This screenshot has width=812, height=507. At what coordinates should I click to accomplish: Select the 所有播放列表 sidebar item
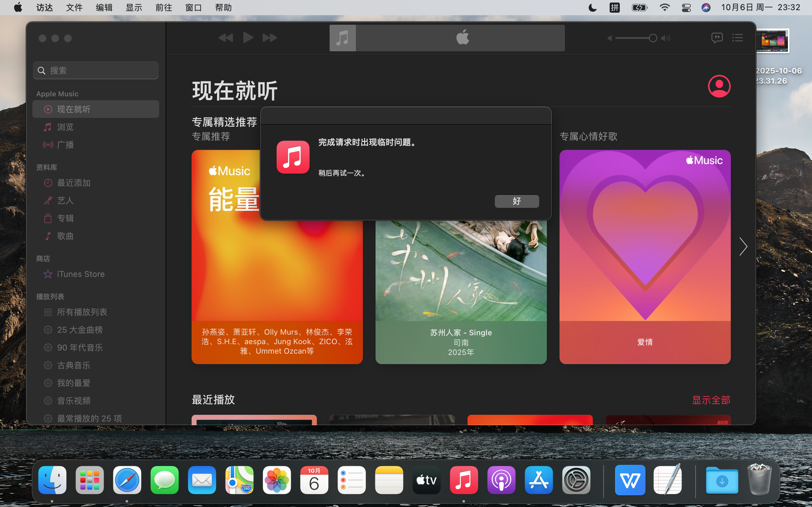[82, 312]
